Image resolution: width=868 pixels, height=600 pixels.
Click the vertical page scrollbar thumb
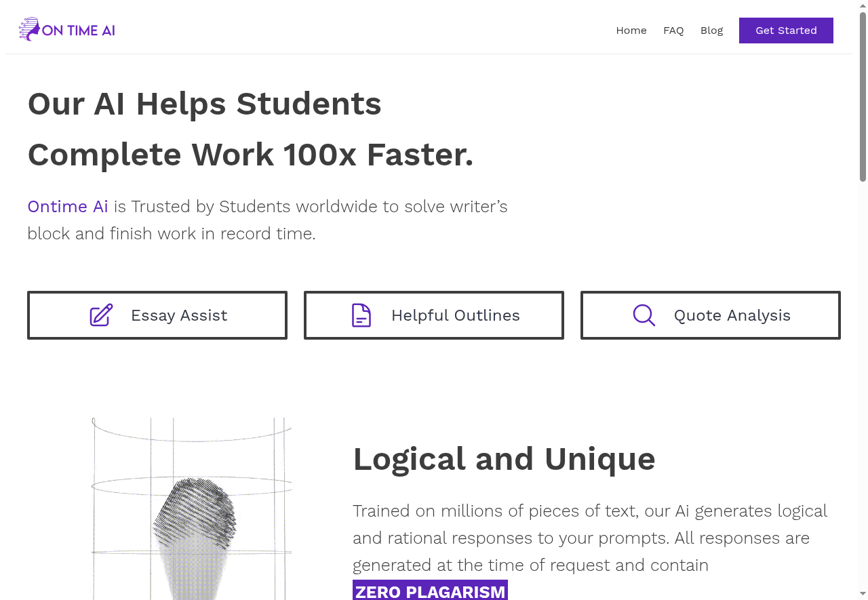[863, 95]
